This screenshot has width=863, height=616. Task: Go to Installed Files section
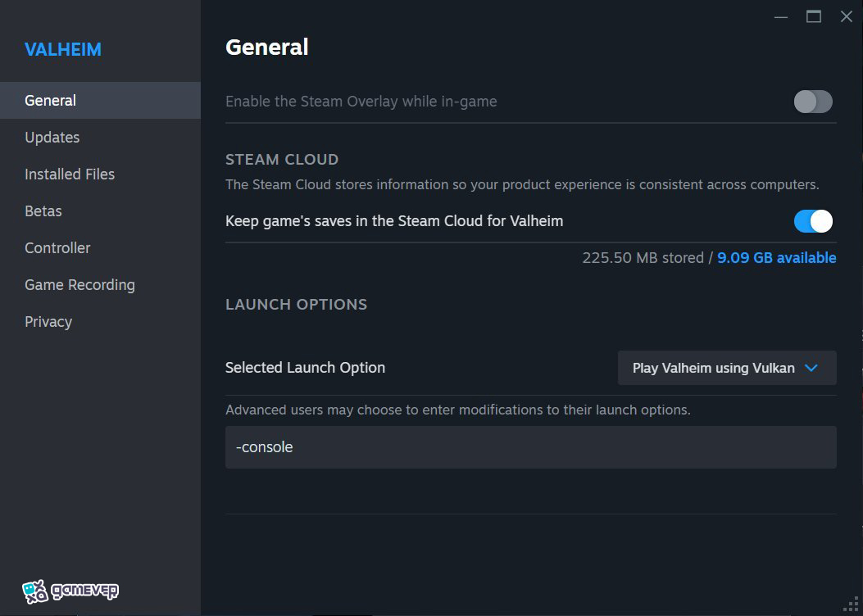click(x=100, y=174)
